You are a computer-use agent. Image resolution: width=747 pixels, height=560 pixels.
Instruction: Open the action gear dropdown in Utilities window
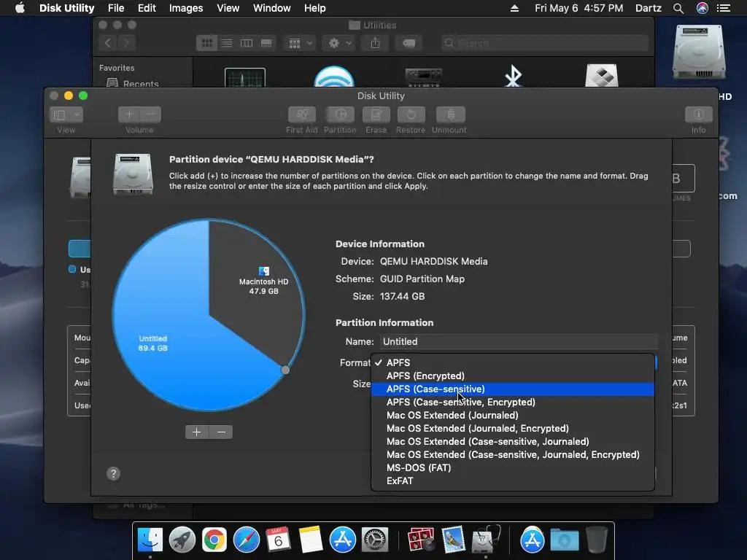339,43
